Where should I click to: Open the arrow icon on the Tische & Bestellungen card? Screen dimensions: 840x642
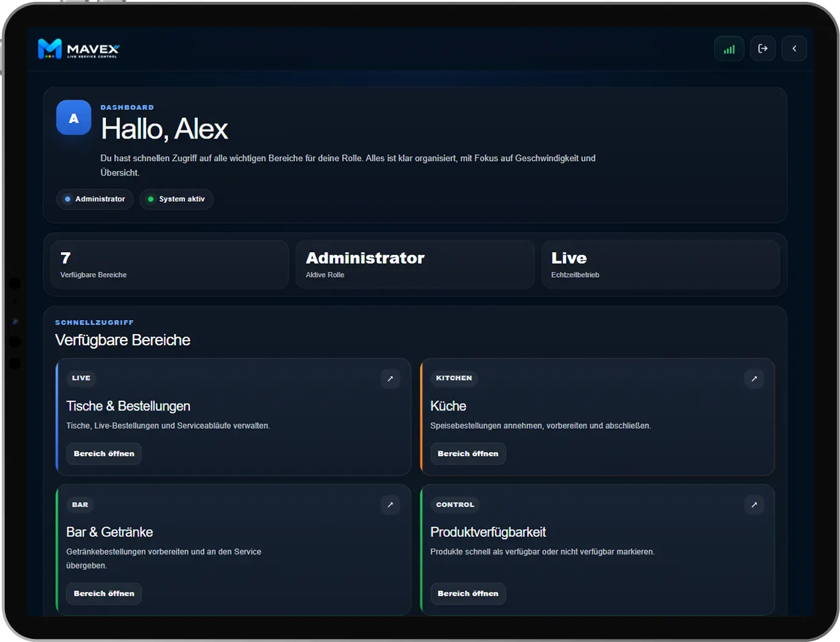click(390, 378)
